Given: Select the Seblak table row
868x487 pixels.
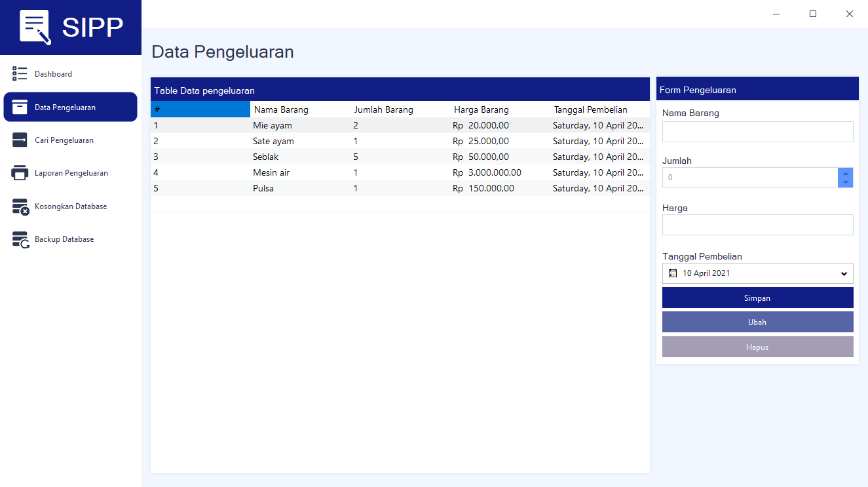Looking at the screenshot, I should pyautogui.click(x=400, y=157).
